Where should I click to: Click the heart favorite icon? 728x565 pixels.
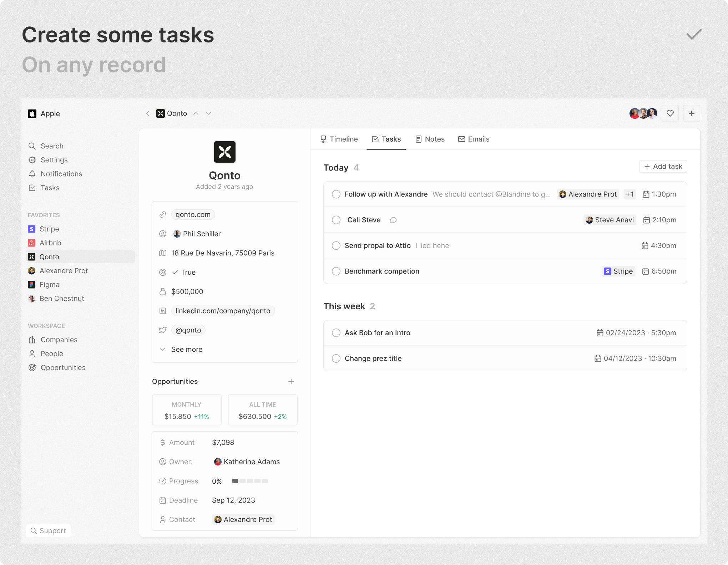670,113
